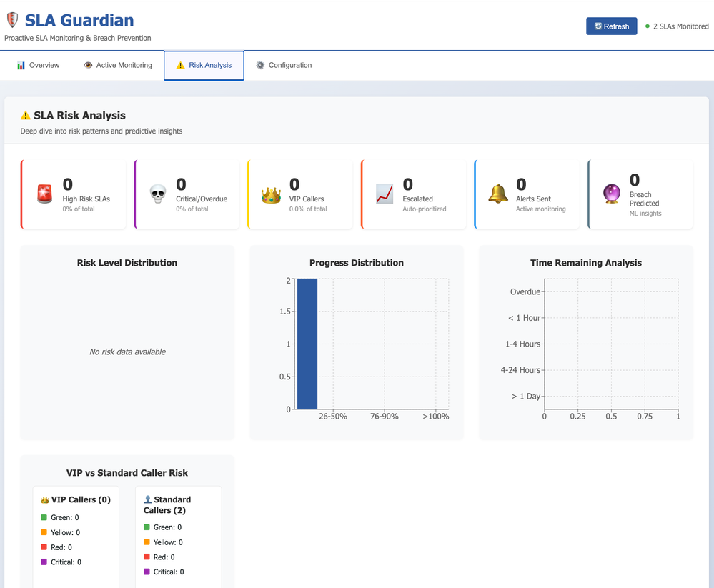Click the crown VIP Callers icon
Image resolution: width=714 pixels, height=588 pixels.
click(271, 194)
